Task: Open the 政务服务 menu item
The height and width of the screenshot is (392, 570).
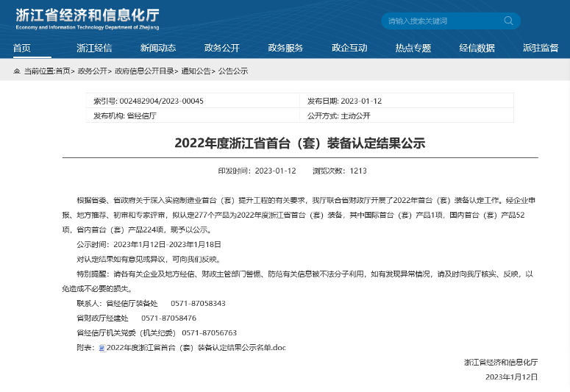Action: (285, 48)
